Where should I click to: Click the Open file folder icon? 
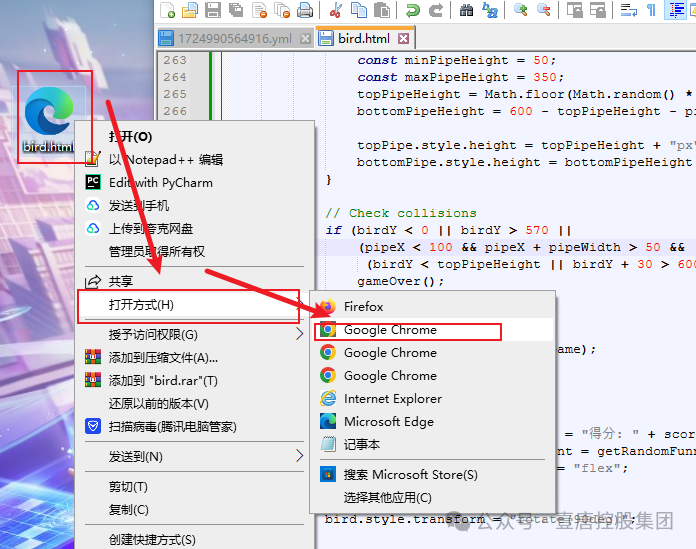pos(190,9)
